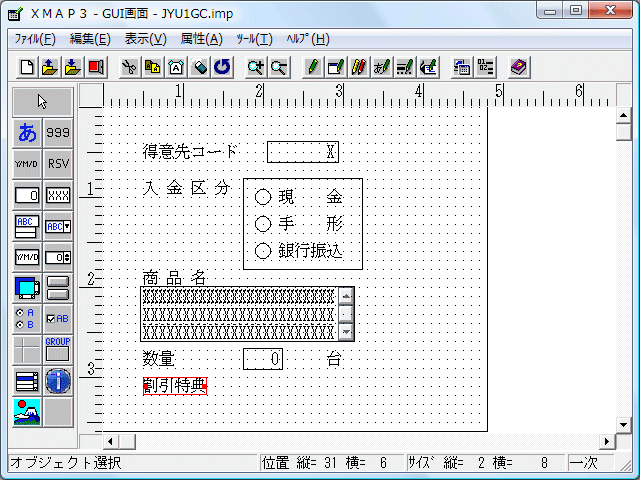Choose the numeric '999' field tool
Screen dimensions: 640x480
[x=58, y=132]
